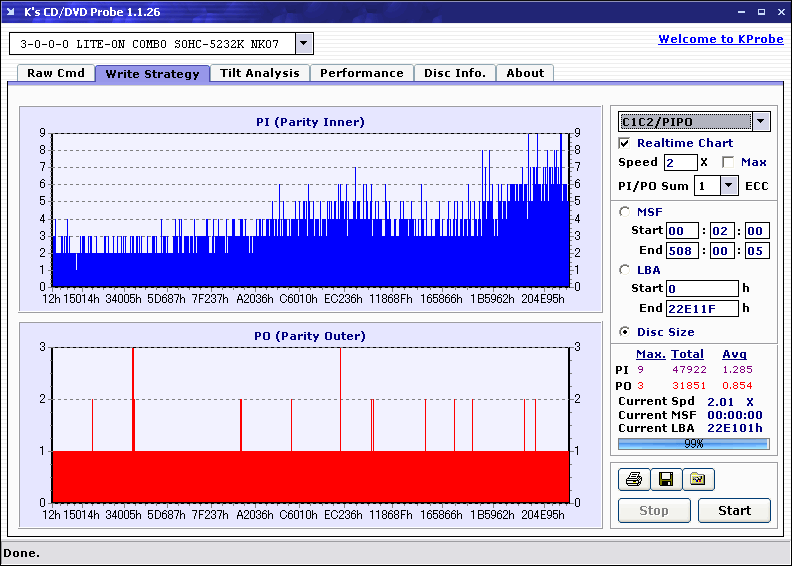Select the MSF radio button

tap(625, 211)
